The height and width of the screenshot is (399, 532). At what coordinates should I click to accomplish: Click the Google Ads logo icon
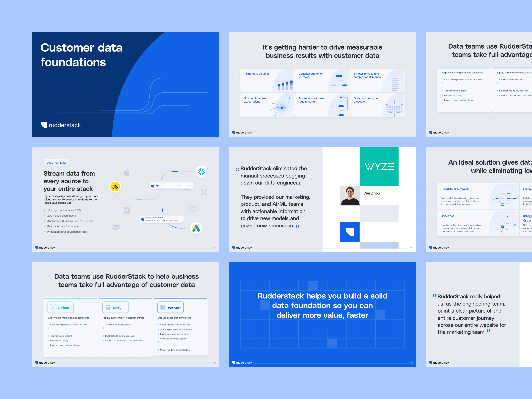(196, 228)
